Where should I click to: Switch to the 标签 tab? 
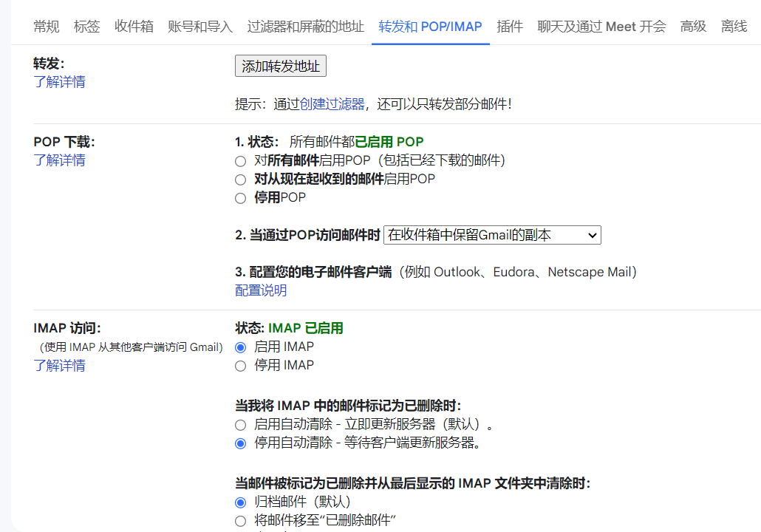tap(86, 27)
